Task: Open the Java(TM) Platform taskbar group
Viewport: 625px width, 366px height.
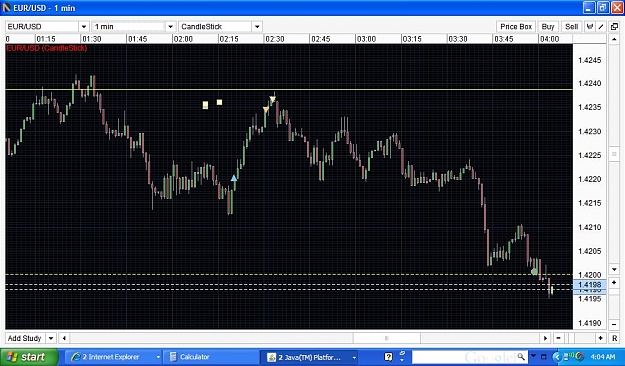Action: coord(309,357)
